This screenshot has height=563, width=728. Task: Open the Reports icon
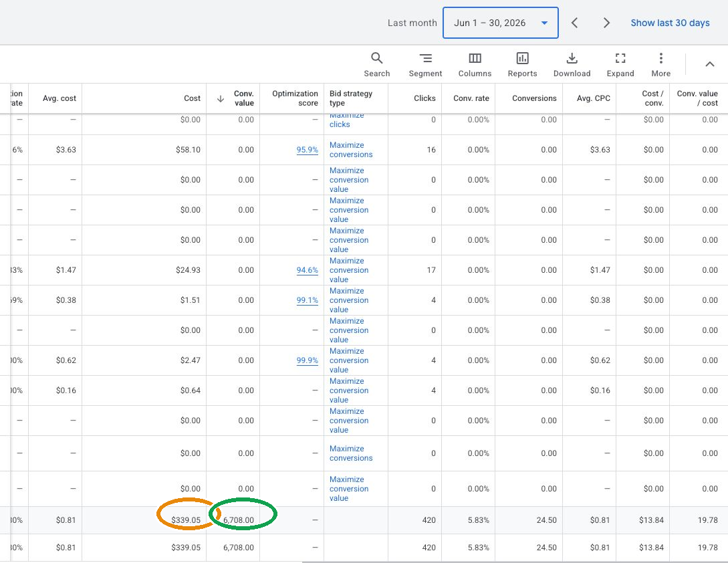pyautogui.click(x=522, y=64)
